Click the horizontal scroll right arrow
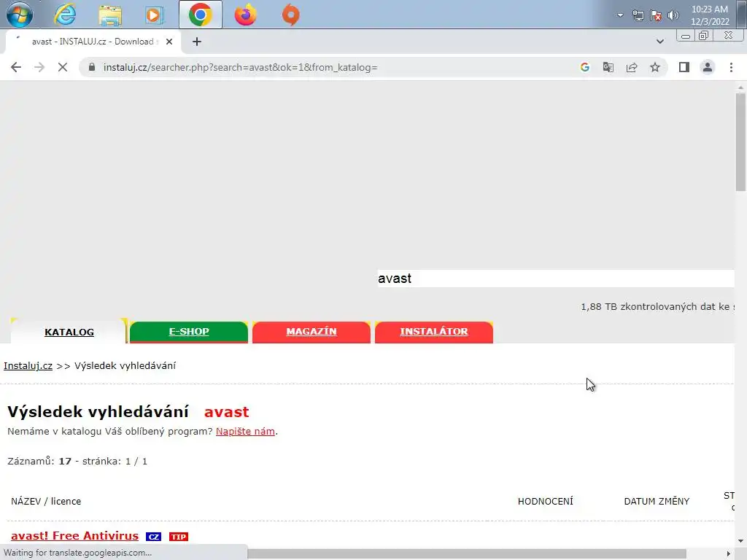The image size is (747, 560). coord(729,553)
